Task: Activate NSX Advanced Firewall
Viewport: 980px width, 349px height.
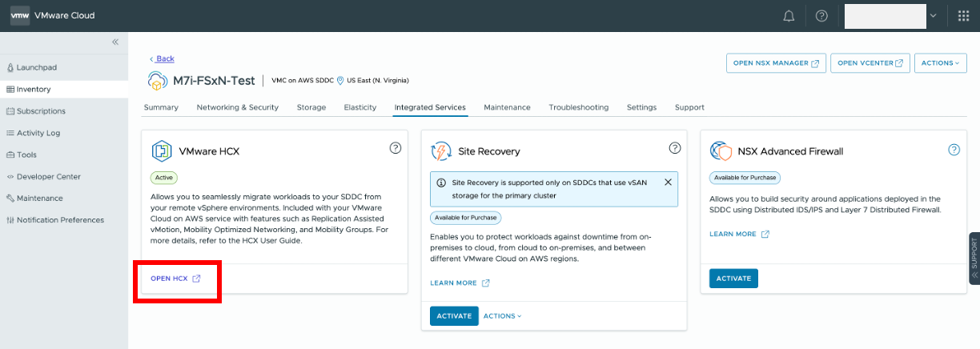Action: tap(733, 279)
